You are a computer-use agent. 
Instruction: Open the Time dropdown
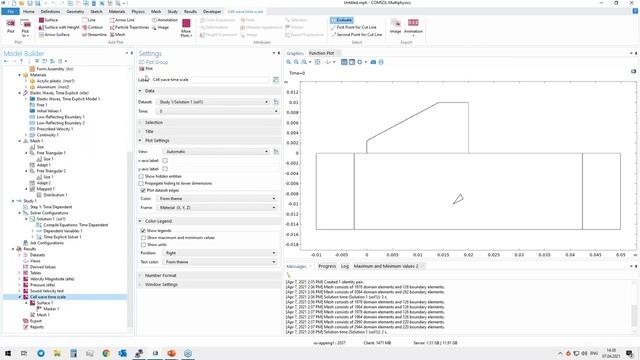pyautogui.click(x=218, y=111)
